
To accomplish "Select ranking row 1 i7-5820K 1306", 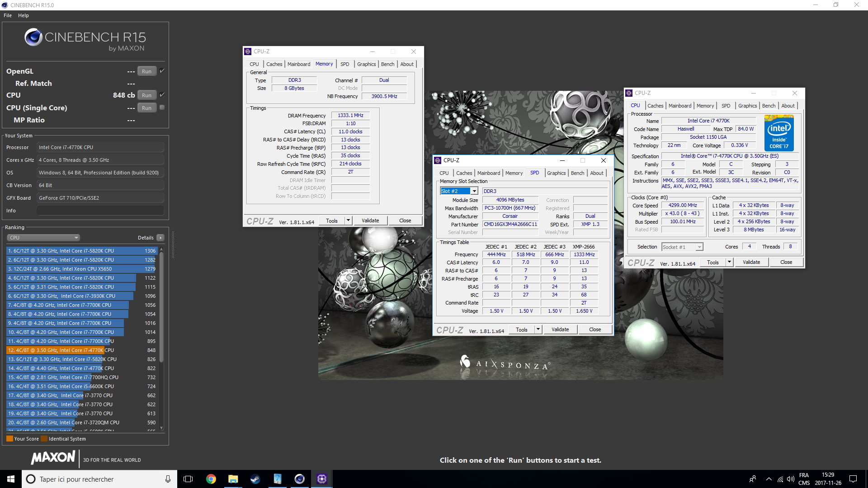I will (82, 251).
